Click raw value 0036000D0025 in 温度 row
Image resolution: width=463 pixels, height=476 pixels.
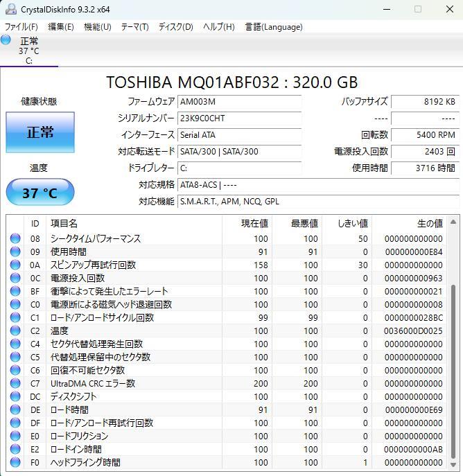point(413,331)
